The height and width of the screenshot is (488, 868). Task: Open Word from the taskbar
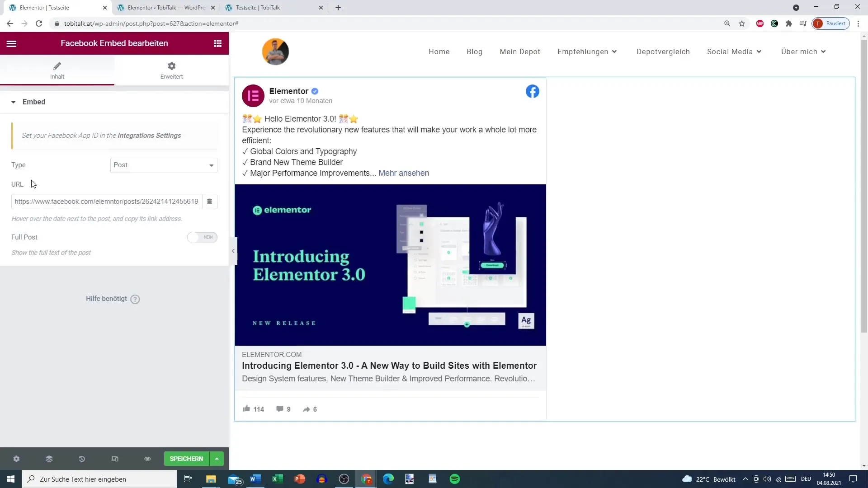point(255,479)
